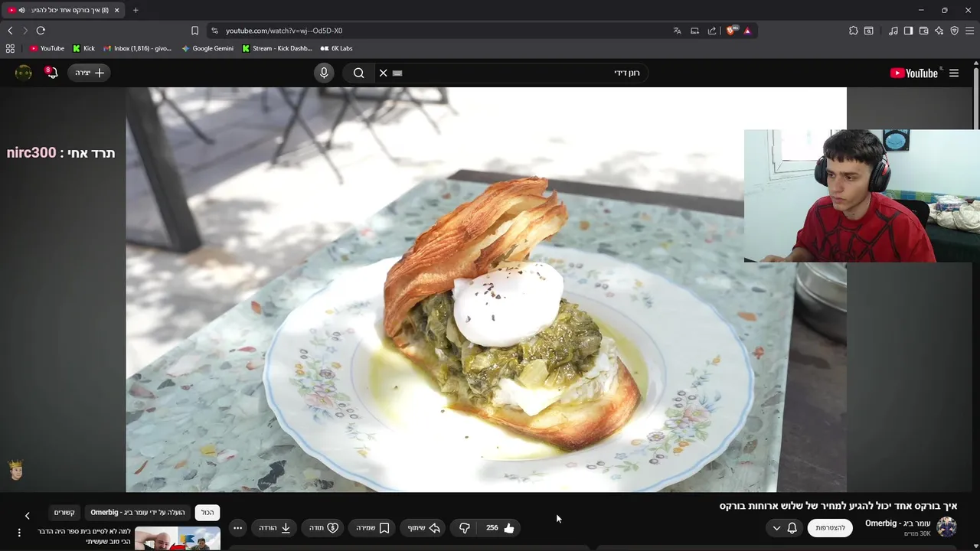Open the apps grid in the bookmarks bar
Image resolution: width=980 pixels, height=551 pixels.
(x=10, y=48)
